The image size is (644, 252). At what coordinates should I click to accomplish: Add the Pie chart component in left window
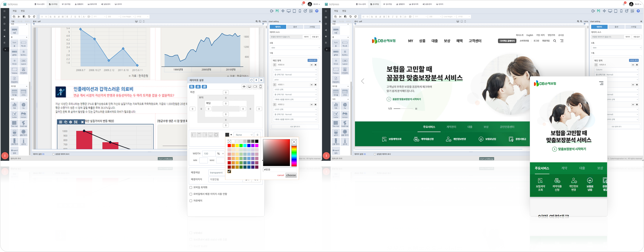tap(24, 106)
